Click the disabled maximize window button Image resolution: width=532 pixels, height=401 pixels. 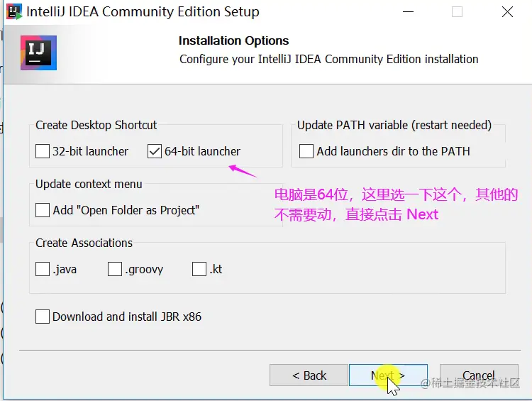click(x=457, y=12)
